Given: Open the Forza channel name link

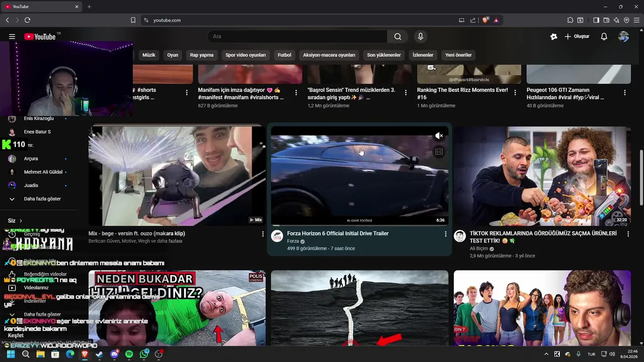Looking at the screenshot, I should coord(293,241).
